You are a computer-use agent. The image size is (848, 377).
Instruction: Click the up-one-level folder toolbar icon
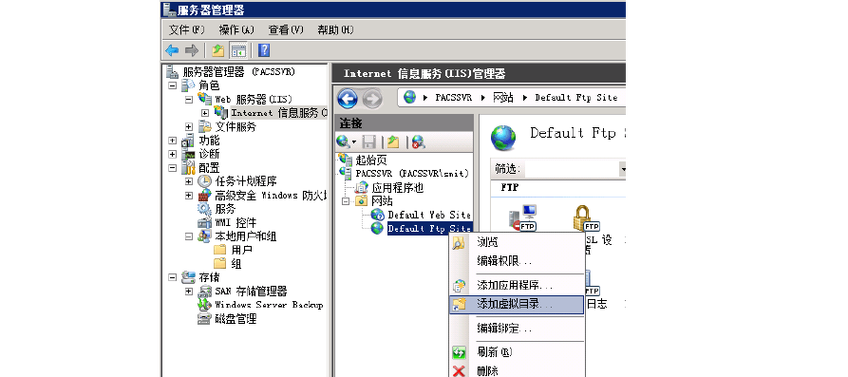[x=217, y=51]
